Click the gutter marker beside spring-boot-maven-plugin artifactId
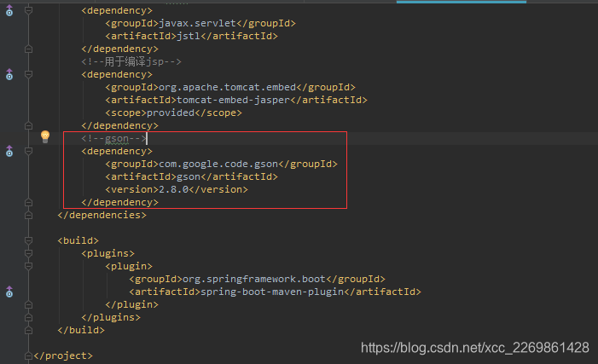 coord(9,292)
